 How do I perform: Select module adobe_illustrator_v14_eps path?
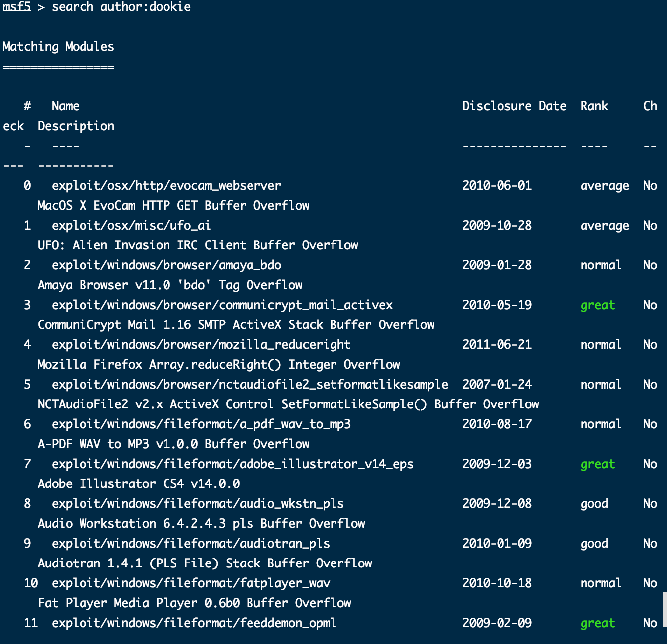coord(233,464)
